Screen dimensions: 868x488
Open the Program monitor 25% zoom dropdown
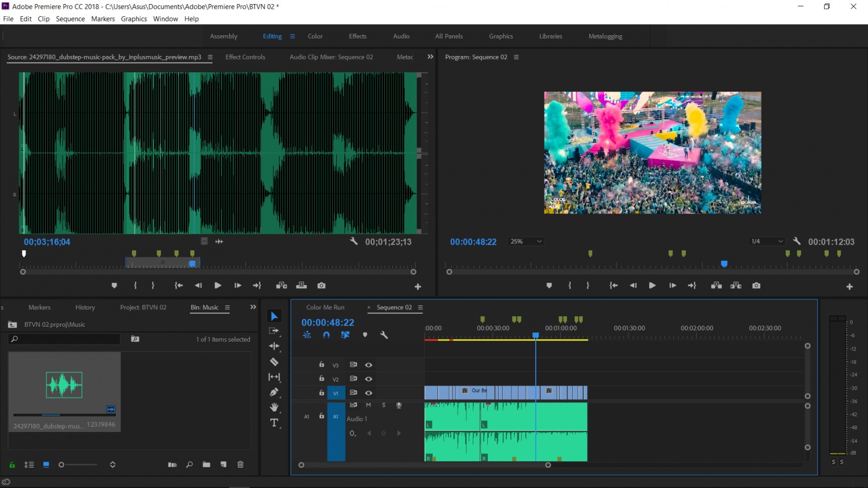point(525,241)
